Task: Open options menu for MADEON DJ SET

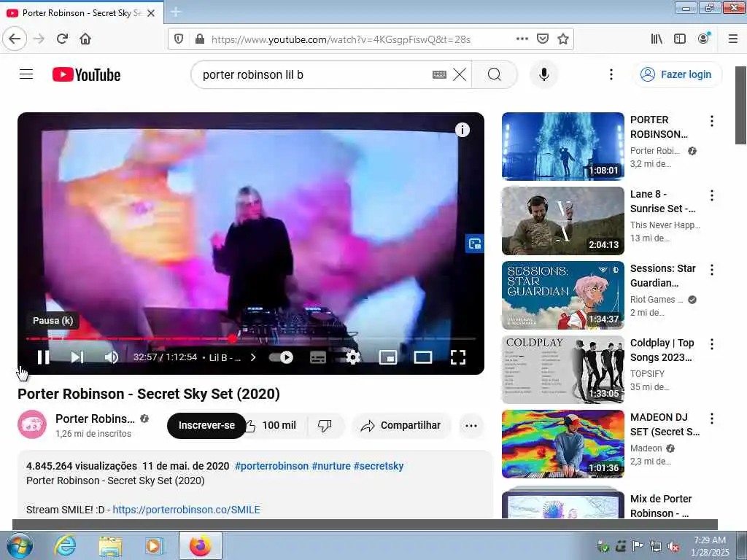Action: [x=712, y=418]
